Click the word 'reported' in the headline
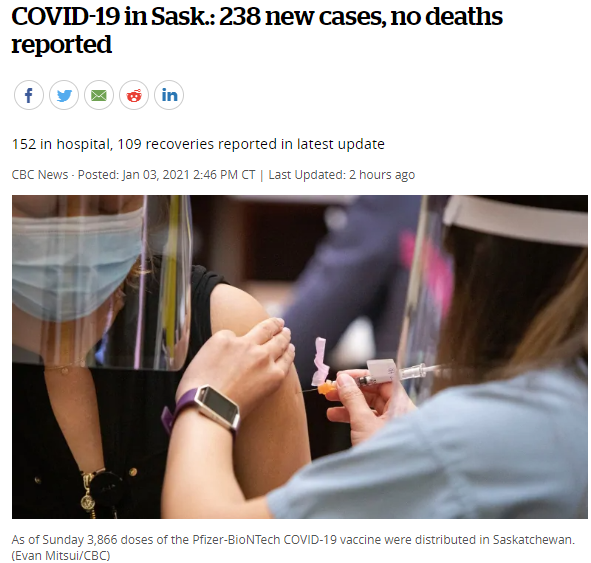591x563 pixels. tap(61, 44)
